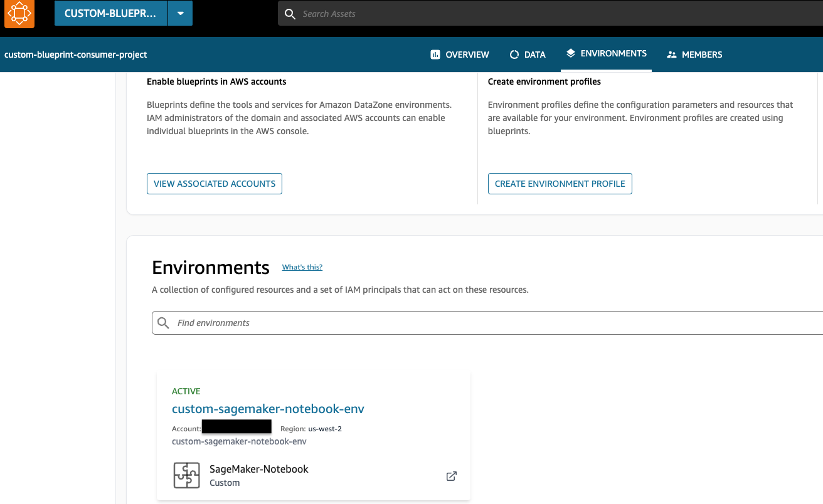Click VIEW ASSOCIATED ACCOUNTS
The width and height of the screenshot is (823, 504).
pos(214,183)
